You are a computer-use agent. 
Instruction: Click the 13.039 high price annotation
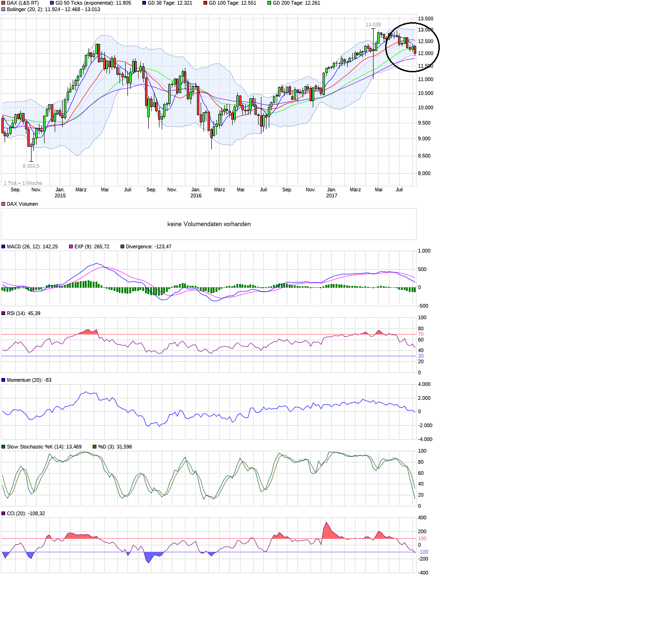click(x=373, y=25)
